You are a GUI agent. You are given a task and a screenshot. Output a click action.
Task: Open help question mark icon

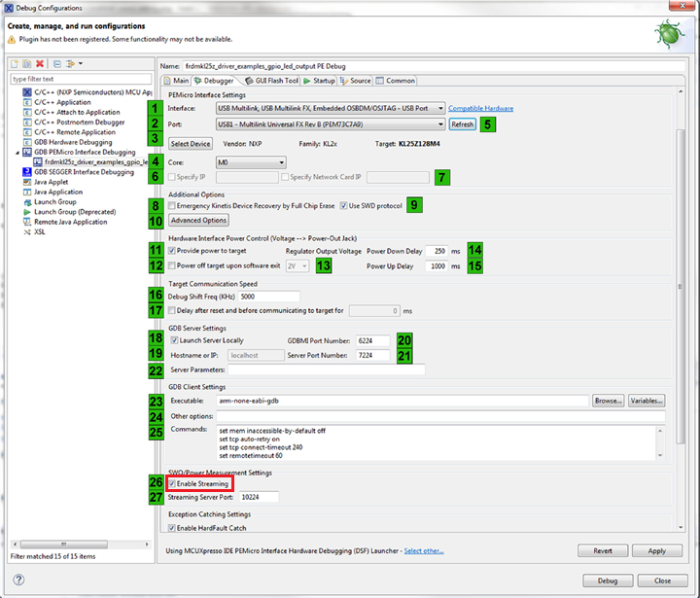pos(18,580)
